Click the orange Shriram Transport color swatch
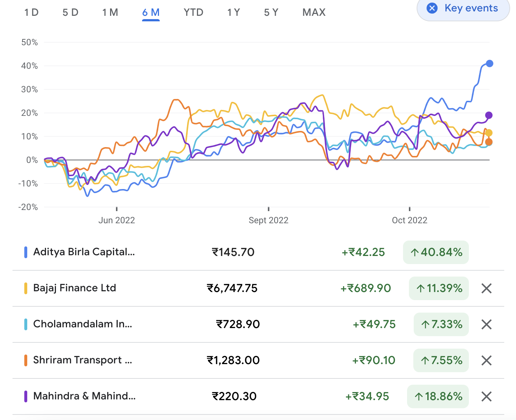Viewport: 516px width, 420px height. [x=26, y=360]
